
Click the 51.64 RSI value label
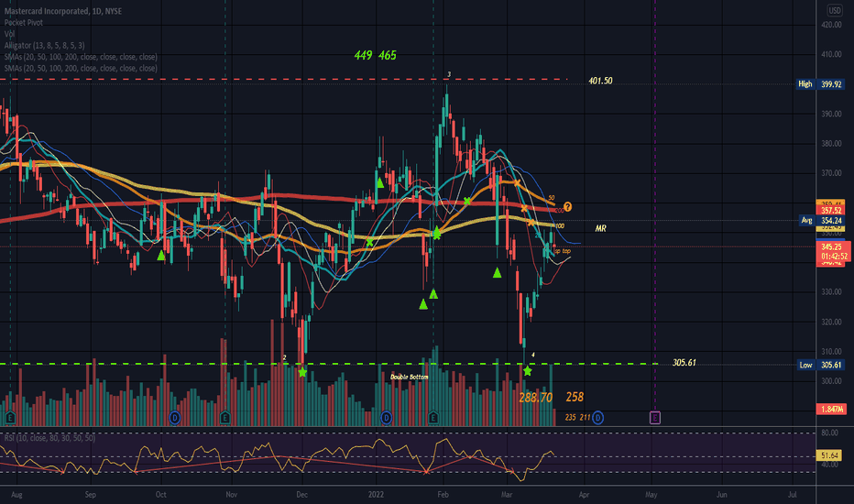point(829,455)
